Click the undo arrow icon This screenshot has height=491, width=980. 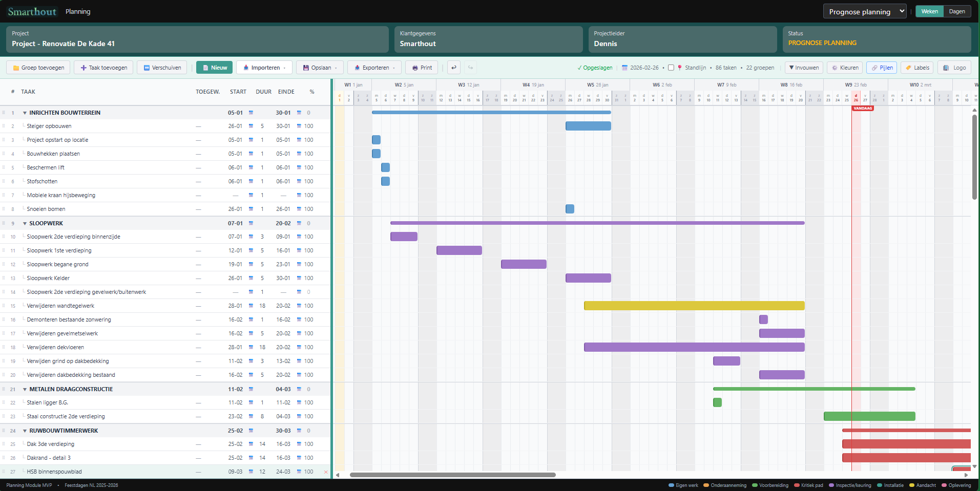pyautogui.click(x=454, y=67)
